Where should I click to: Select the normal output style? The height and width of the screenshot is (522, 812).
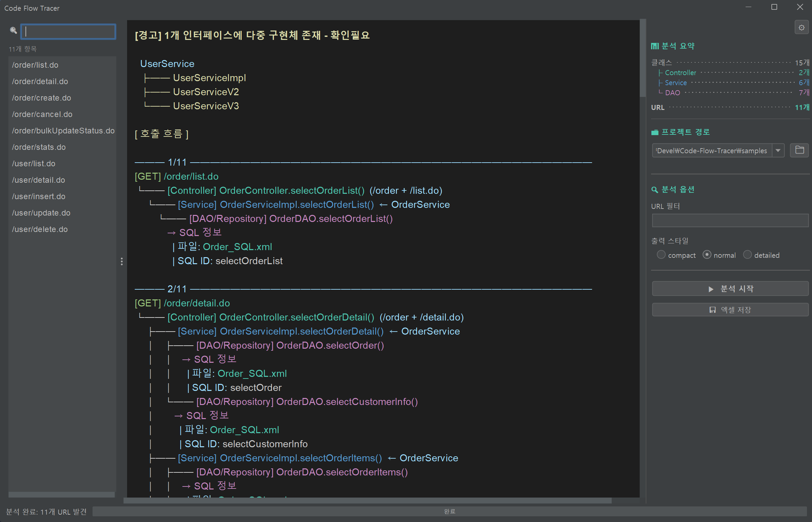707,255
